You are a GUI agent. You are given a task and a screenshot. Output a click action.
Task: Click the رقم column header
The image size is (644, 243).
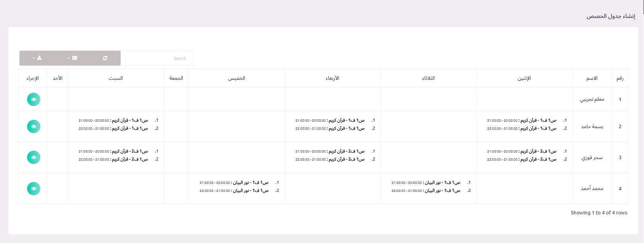point(620,78)
